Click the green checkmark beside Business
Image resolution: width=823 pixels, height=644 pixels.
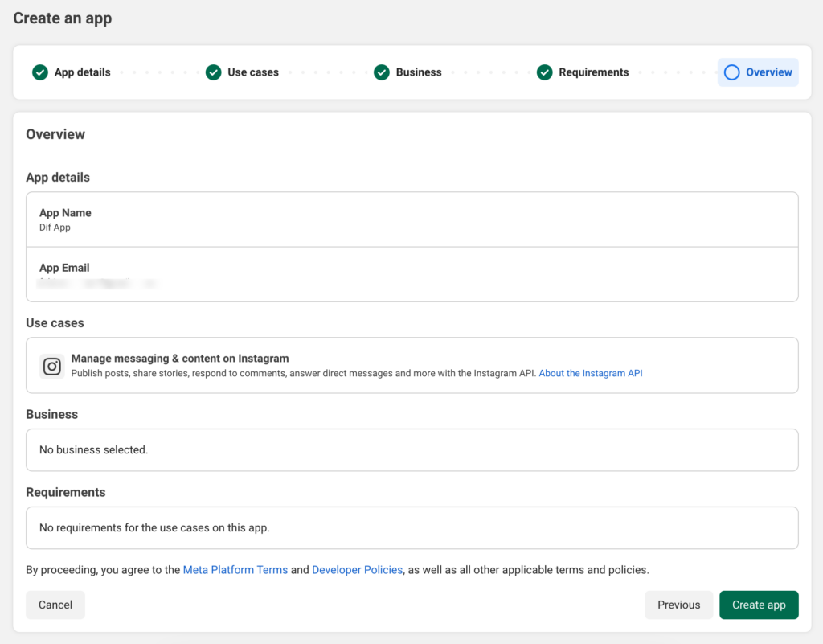[382, 72]
